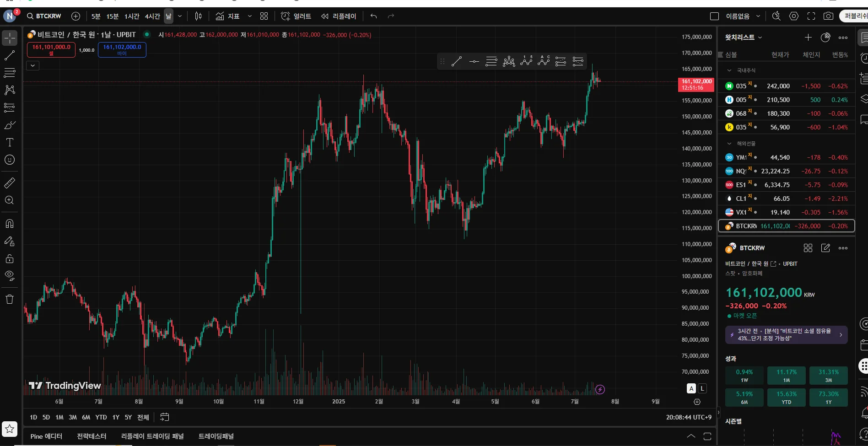
Task: Start bar replay with 리플레이
Action: click(339, 16)
